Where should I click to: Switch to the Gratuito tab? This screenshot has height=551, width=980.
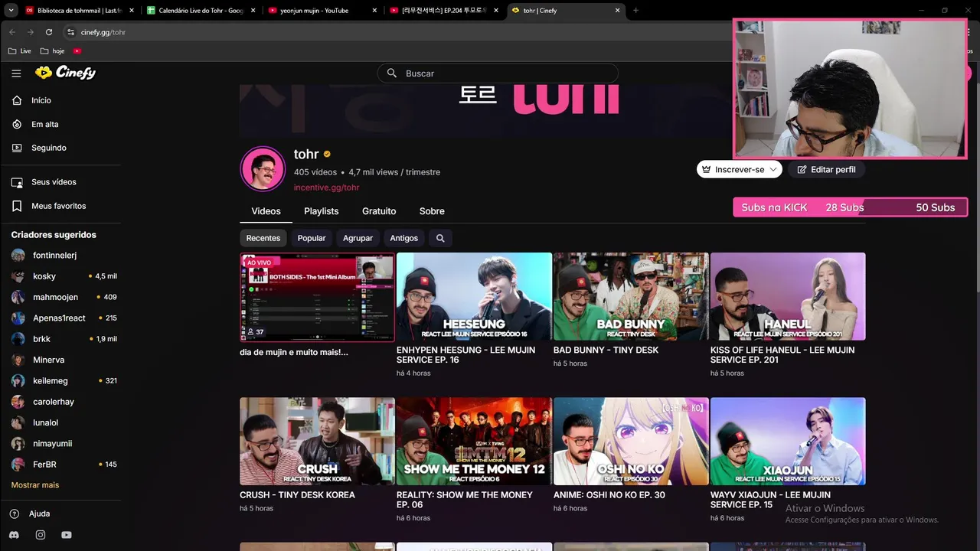(379, 211)
